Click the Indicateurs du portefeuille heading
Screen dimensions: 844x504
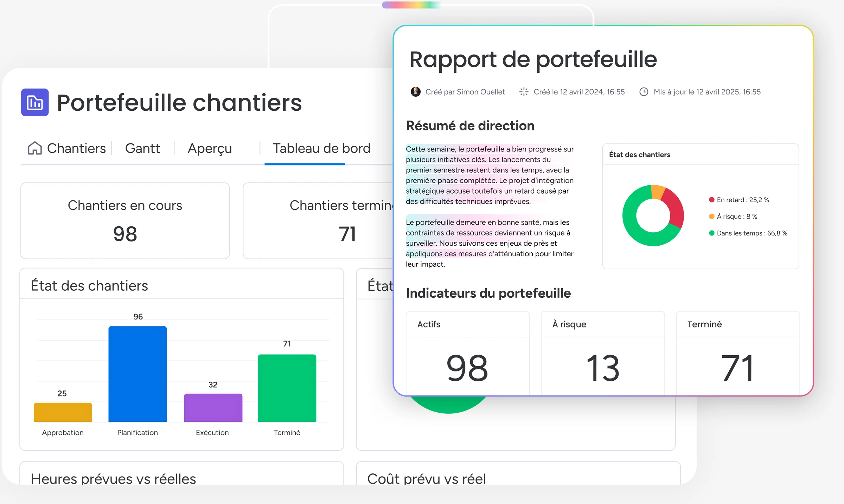488,293
